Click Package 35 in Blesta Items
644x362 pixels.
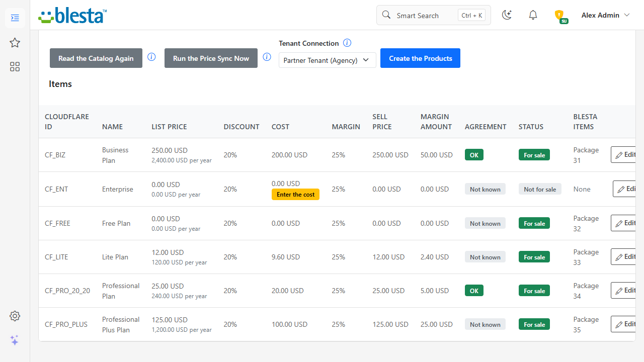pyautogui.click(x=586, y=325)
